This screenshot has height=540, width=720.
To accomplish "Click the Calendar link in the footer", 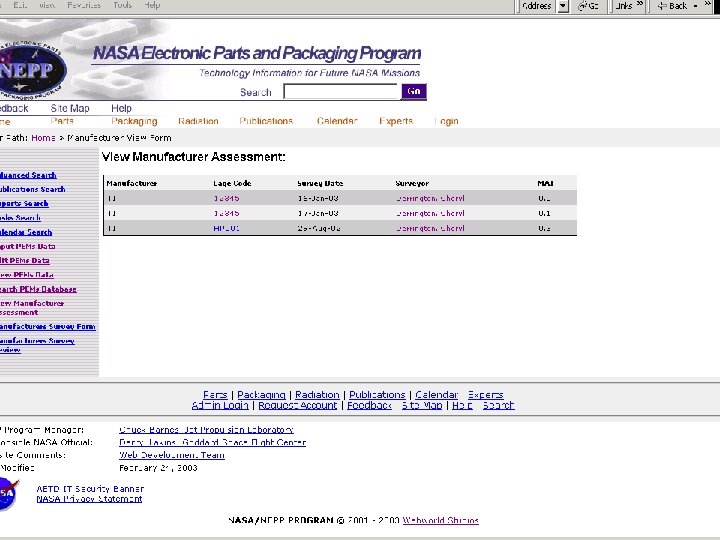I will click(x=437, y=395).
